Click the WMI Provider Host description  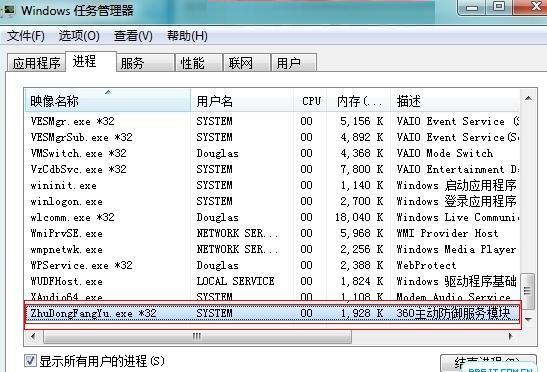447,233
